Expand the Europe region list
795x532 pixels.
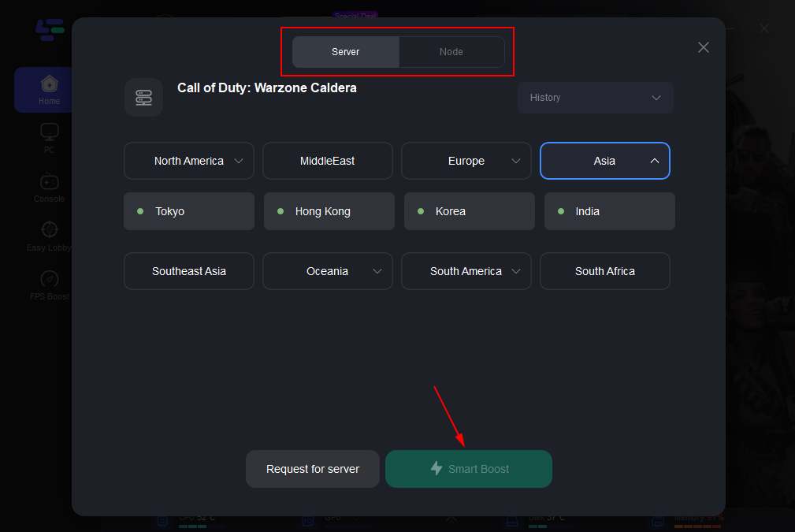466,161
